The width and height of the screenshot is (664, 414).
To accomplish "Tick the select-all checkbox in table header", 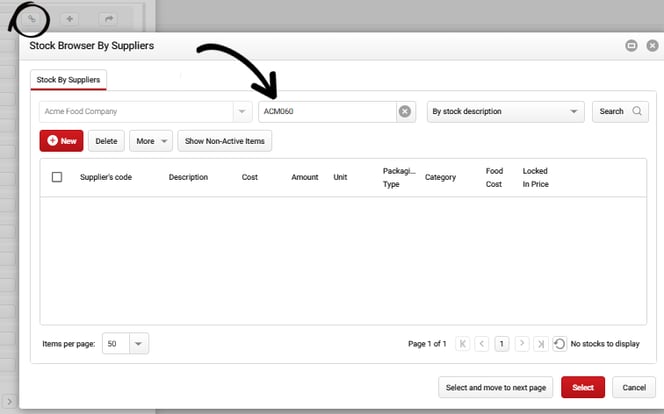I will click(x=57, y=177).
